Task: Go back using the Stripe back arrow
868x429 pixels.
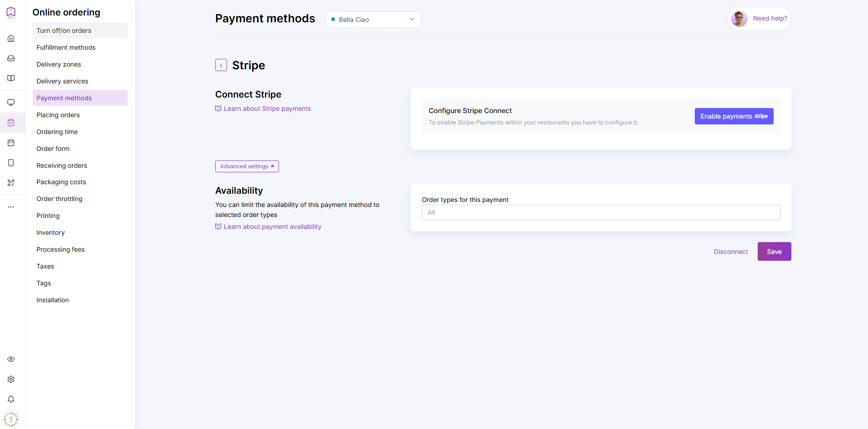Action: point(221,65)
